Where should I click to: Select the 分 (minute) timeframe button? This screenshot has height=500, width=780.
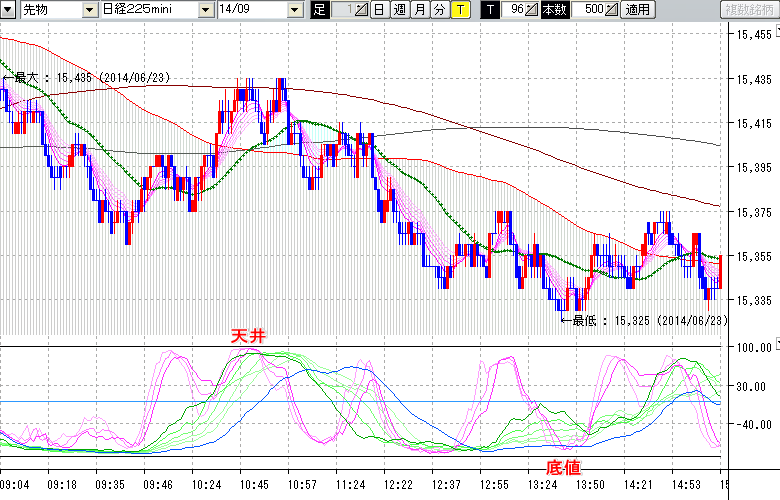click(x=439, y=10)
